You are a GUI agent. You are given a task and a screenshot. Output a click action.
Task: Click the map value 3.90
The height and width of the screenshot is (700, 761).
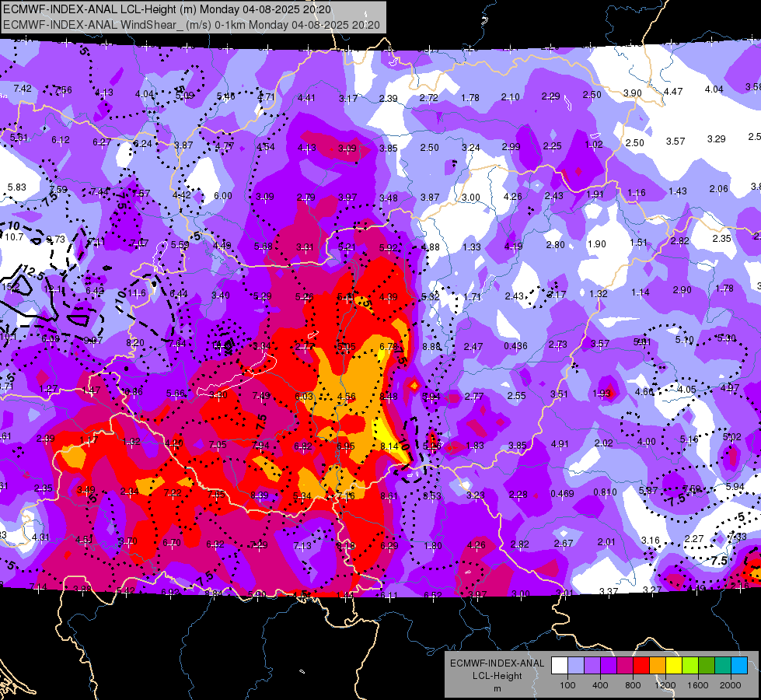[x=633, y=93]
